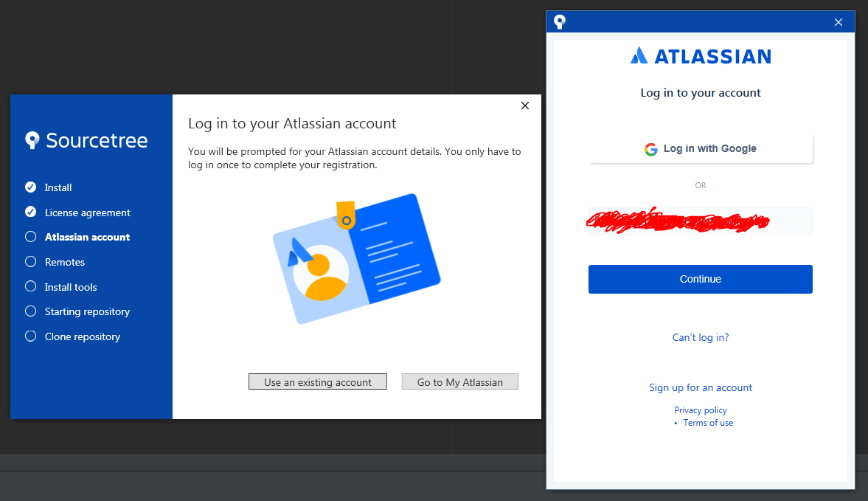
Task: Click the Install step checkmark icon
Action: pos(30,187)
